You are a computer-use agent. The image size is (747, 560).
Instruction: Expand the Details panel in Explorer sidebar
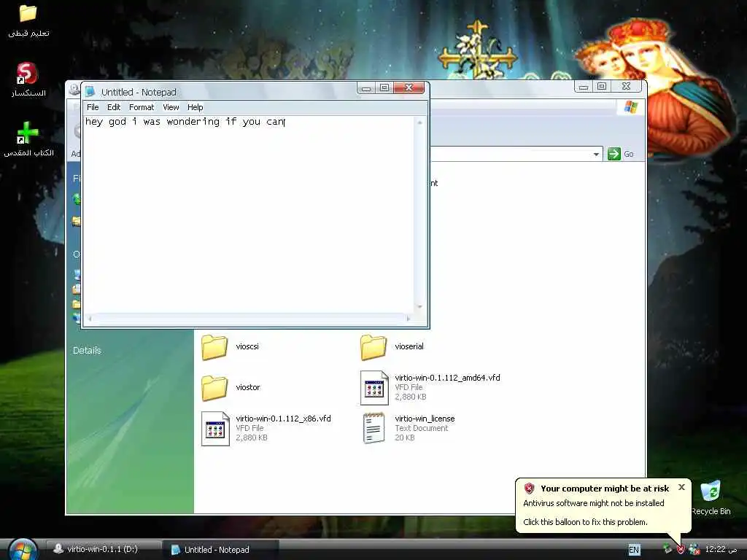[x=87, y=351]
